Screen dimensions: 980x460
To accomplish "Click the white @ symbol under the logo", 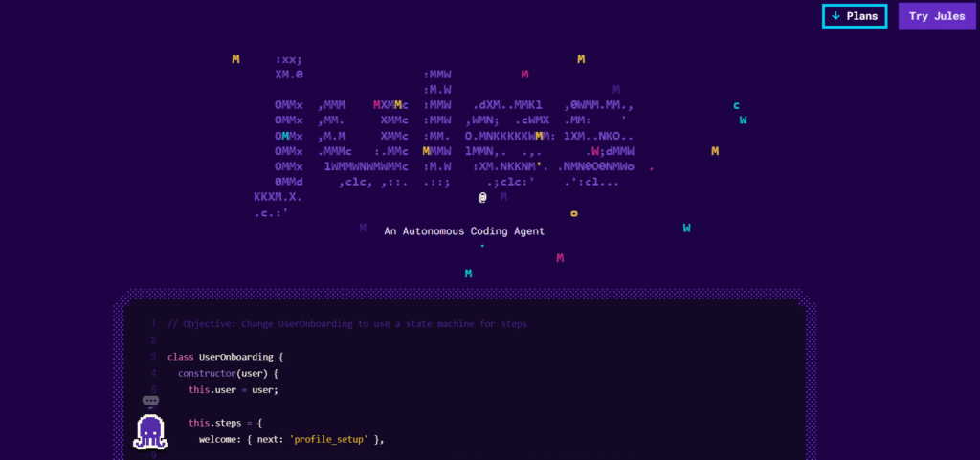I will pos(482,197).
